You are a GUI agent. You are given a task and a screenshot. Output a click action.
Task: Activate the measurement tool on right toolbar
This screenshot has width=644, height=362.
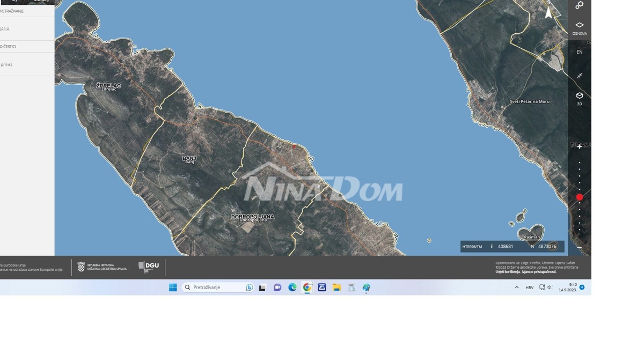click(x=580, y=75)
